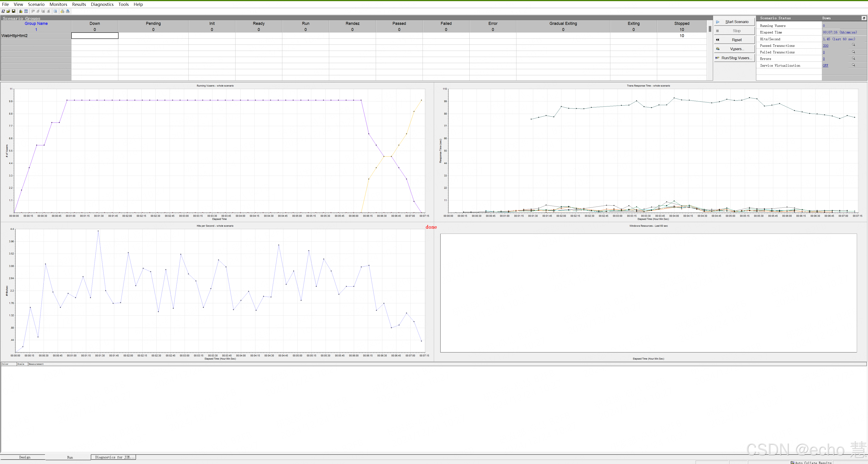
Task: Select the Diagnostics for J2E tab
Action: tap(114, 457)
